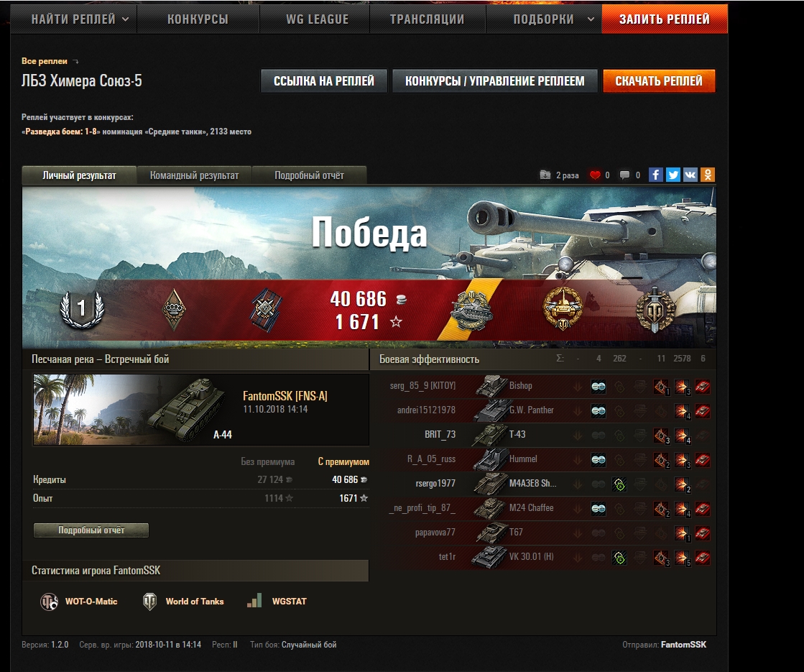
Task: Open comments via the speech bubble icon
Action: point(624,175)
